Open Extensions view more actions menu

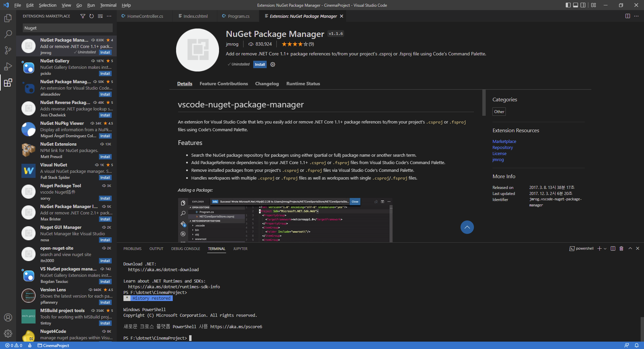[x=109, y=16]
